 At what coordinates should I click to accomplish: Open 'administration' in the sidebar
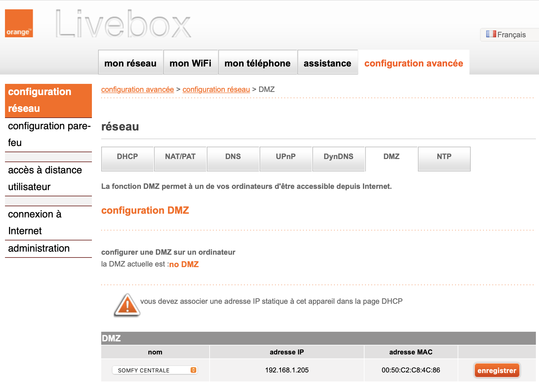click(48, 248)
